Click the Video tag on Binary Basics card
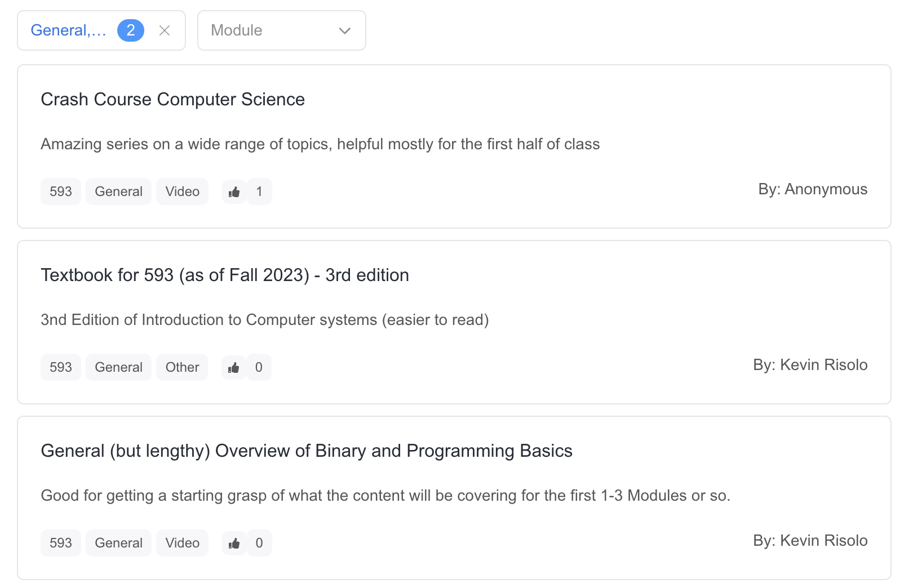The image size is (913, 588). pos(182,544)
